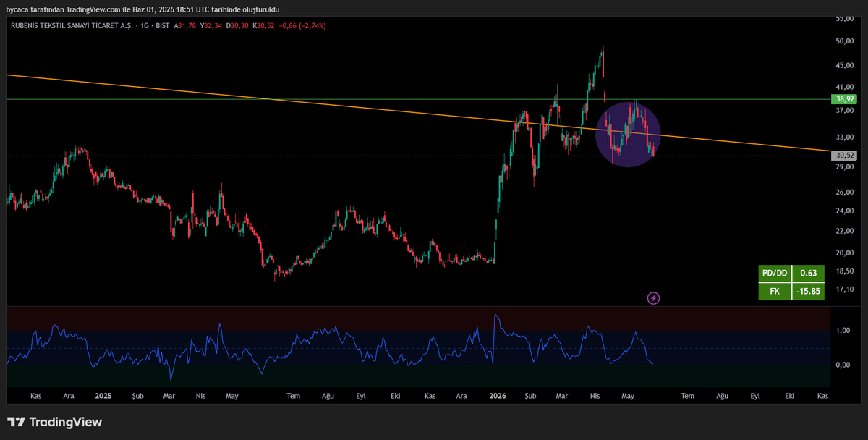Viewport: 868px width, 440px height.
Task: Click the 50,00 price axis label
Action: pos(844,41)
